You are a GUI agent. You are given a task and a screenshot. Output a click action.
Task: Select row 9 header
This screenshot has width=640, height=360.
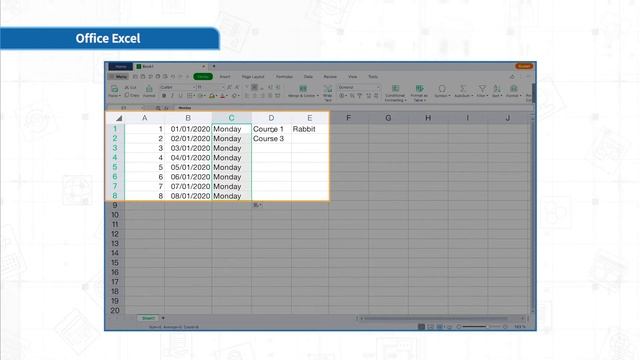click(115, 205)
